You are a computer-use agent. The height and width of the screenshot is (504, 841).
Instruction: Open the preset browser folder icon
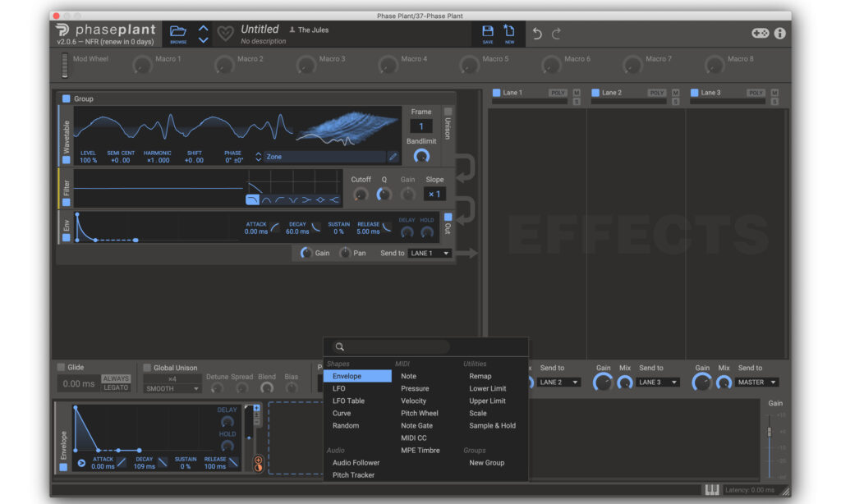coord(178,32)
